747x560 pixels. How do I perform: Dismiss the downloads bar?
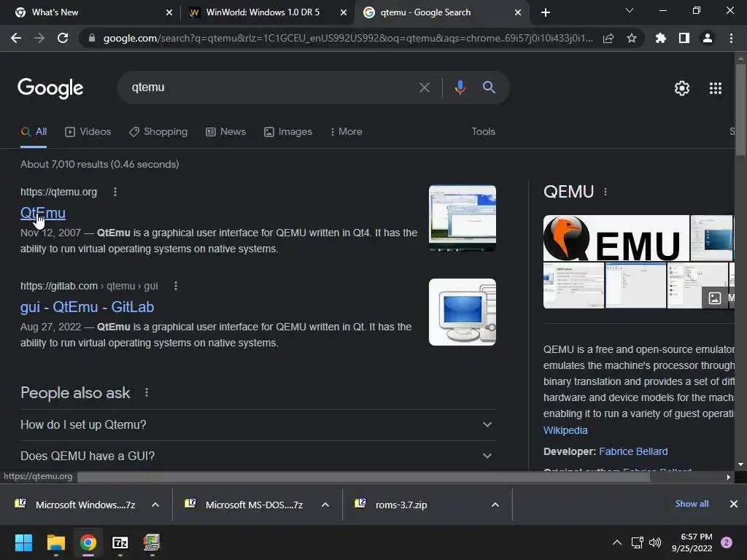(734, 504)
